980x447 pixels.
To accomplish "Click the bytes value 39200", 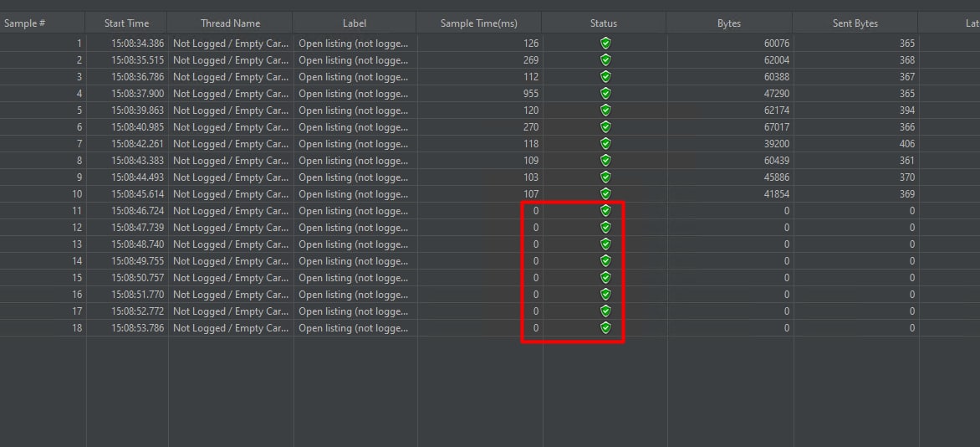I will coord(776,144).
